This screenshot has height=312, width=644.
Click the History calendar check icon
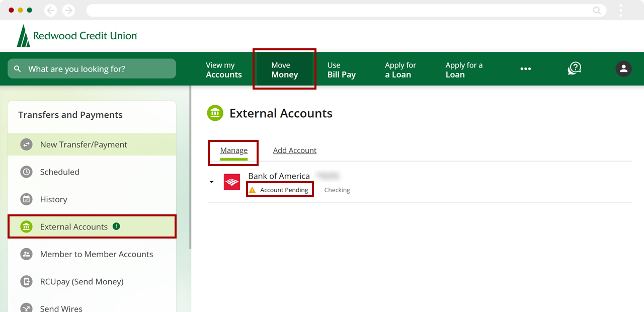tap(26, 199)
